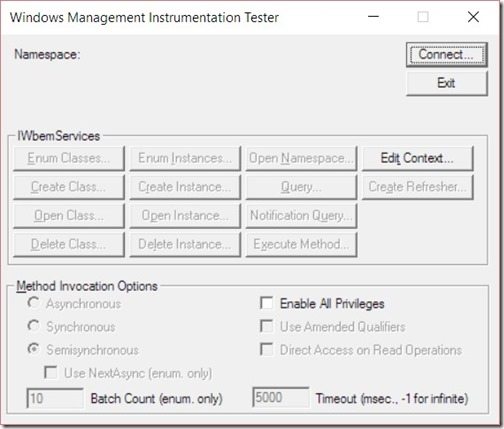Viewport: 504px width, 429px height.
Task: Click the Batch Count input field
Action: point(55,398)
